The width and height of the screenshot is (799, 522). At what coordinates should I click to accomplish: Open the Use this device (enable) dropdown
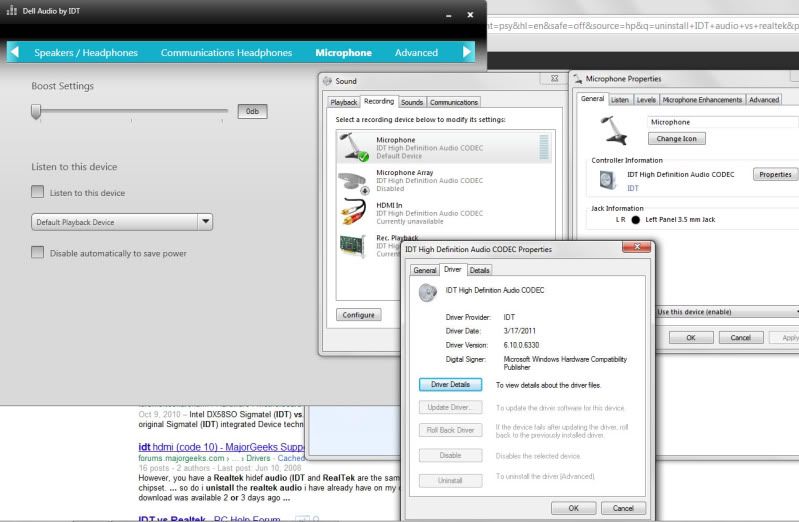(727, 311)
